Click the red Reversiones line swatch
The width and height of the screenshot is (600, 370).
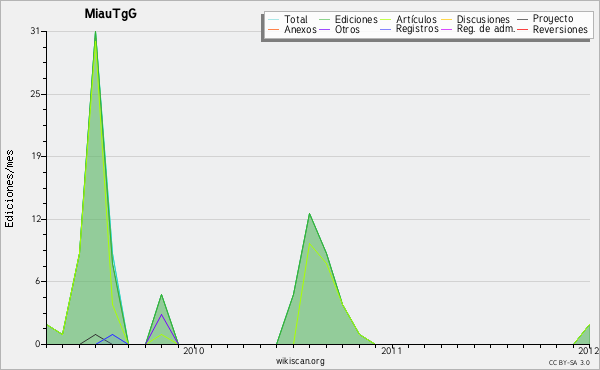(523, 29)
